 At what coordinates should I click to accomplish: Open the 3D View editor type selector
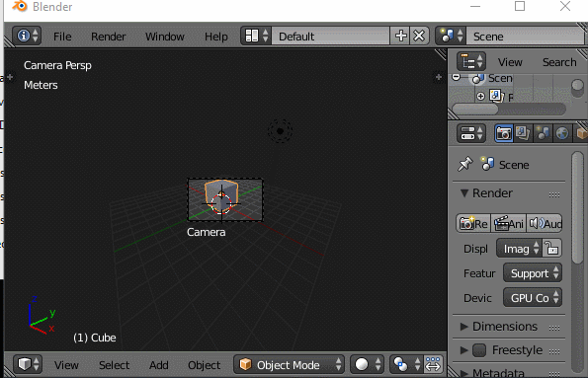tap(28, 364)
